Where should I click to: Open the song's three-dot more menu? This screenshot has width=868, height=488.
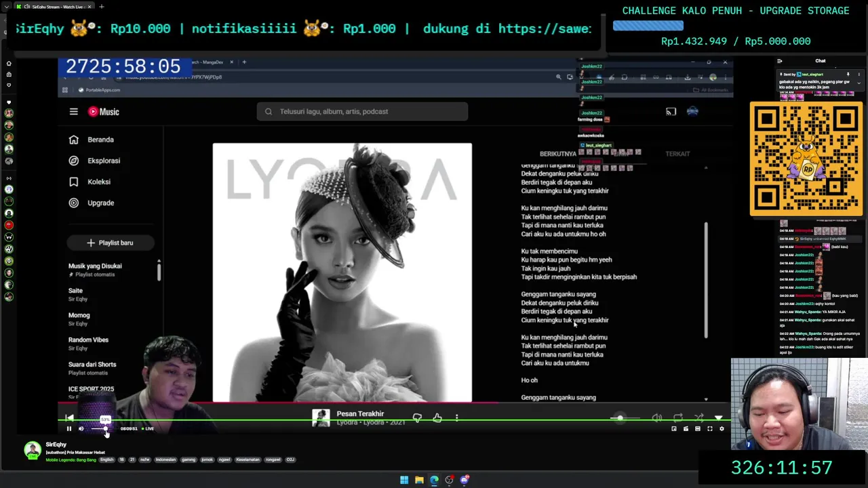tap(456, 418)
